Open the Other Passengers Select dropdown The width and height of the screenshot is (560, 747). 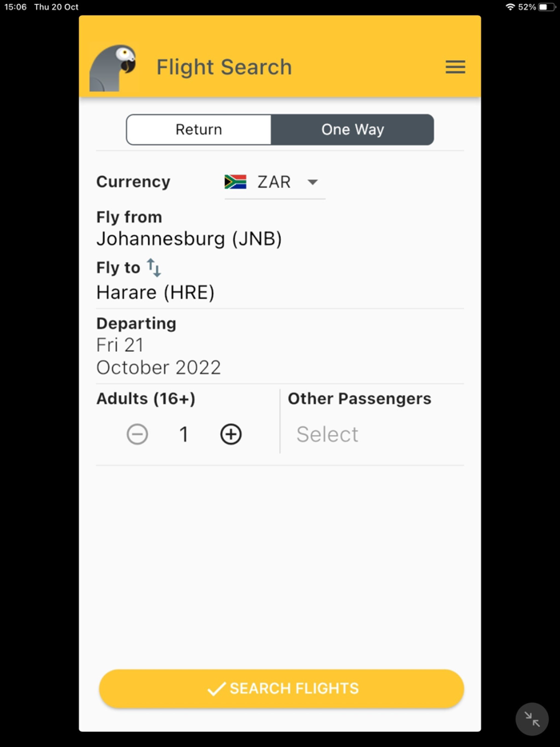326,433
